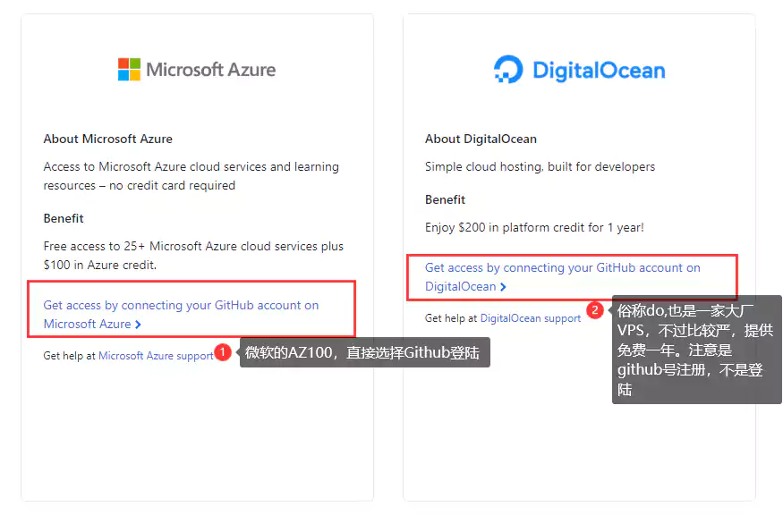Viewport: 783px width, 532px height.
Task: Click the About DigitalOcean heading
Action: click(x=481, y=139)
